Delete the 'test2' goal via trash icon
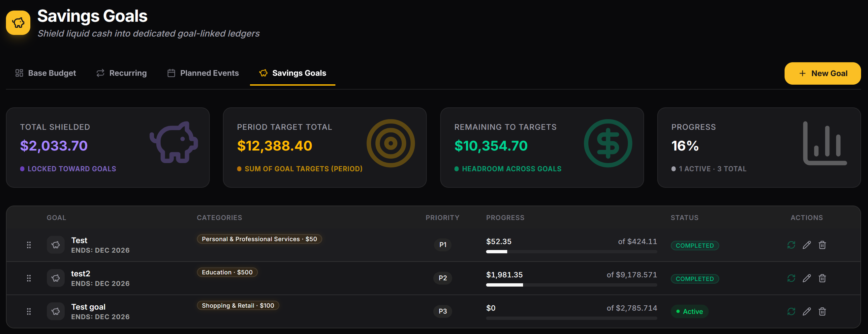Image resolution: width=868 pixels, height=334 pixels. coord(822,278)
